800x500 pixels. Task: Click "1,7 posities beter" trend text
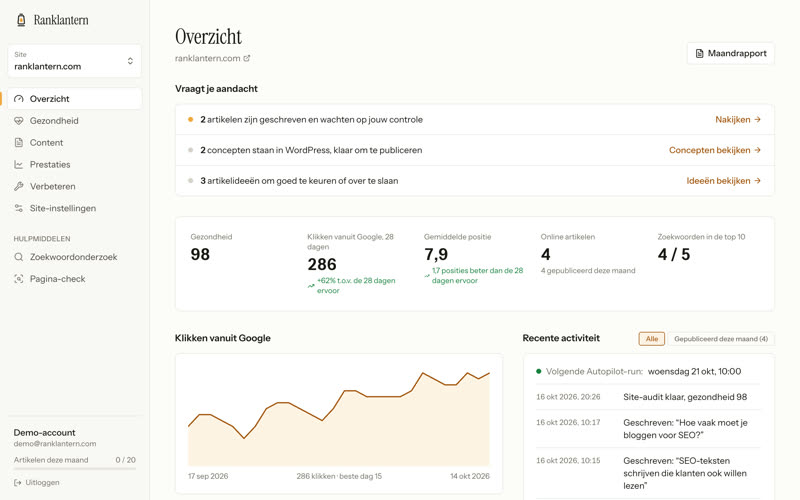tap(478, 276)
